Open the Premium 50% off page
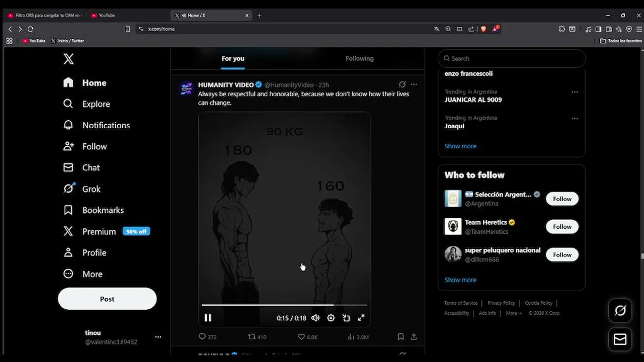 pos(106,231)
